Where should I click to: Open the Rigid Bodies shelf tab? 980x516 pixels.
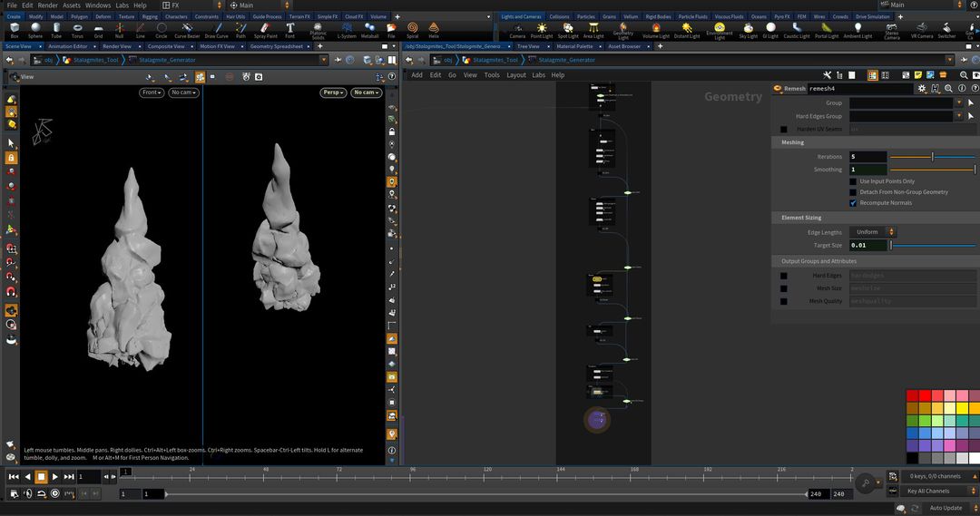tap(658, 17)
